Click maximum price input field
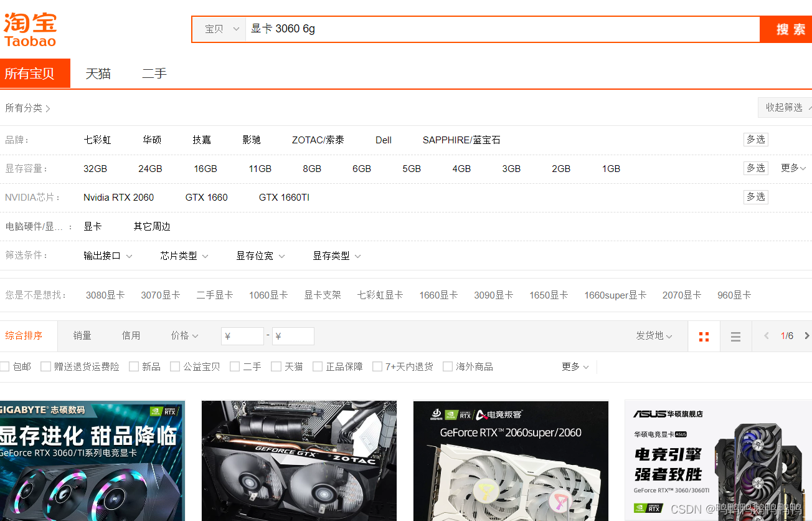The image size is (812, 521). click(293, 337)
